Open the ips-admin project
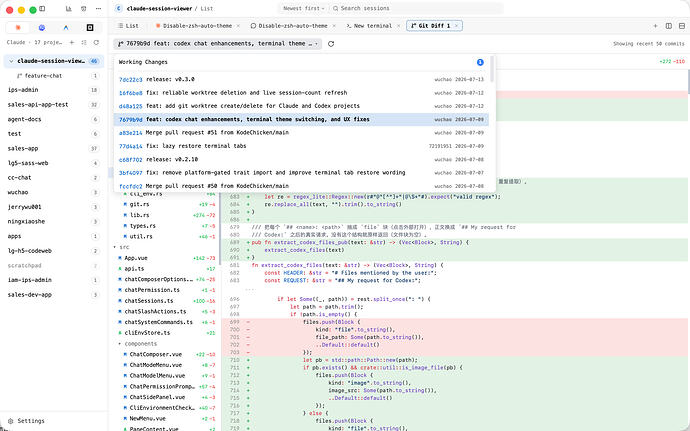 (54, 90)
